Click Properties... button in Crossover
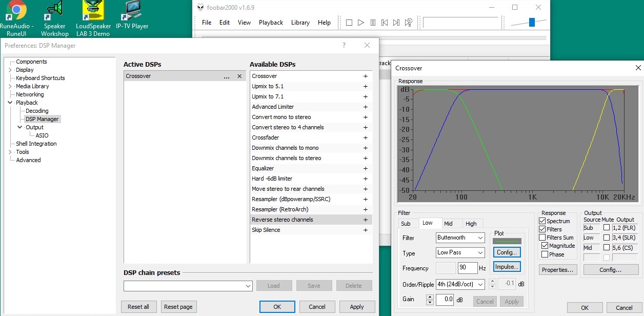This screenshot has width=644, height=316. [x=558, y=269]
